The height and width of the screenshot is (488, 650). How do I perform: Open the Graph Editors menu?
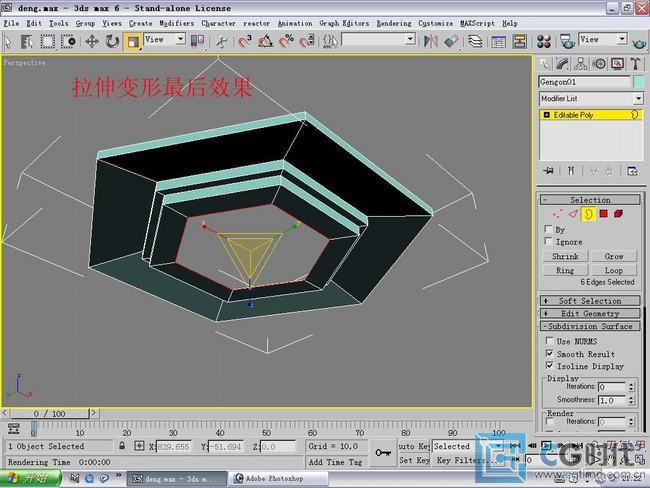344,23
